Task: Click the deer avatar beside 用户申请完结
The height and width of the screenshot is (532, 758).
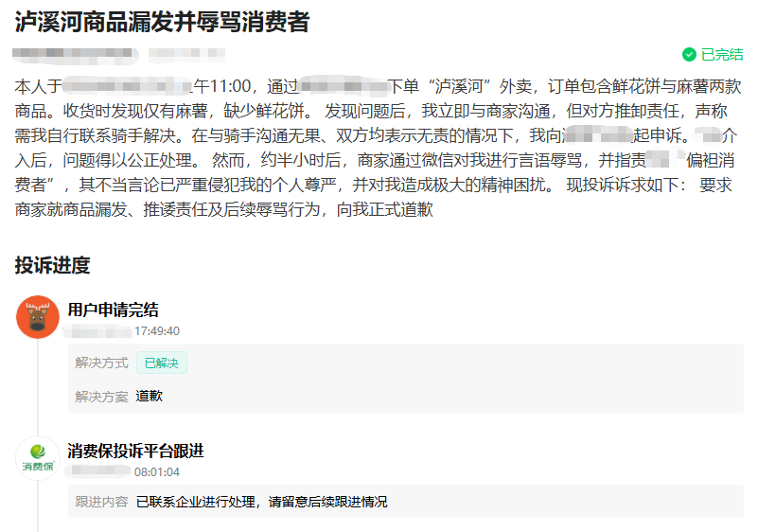Action: tap(38, 317)
